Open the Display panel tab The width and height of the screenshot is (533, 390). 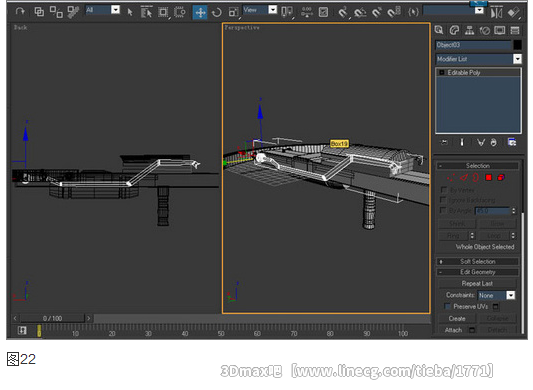[x=500, y=30]
